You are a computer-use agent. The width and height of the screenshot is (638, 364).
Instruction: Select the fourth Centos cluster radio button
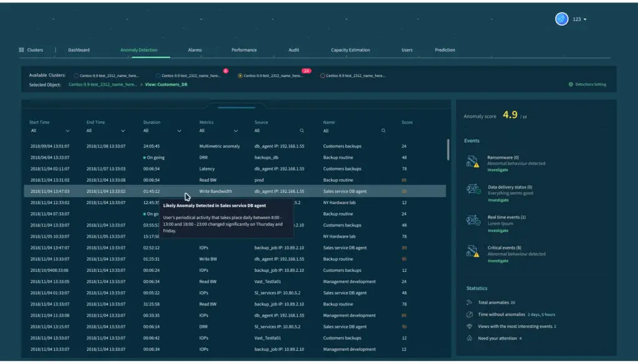click(x=322, y=76)
